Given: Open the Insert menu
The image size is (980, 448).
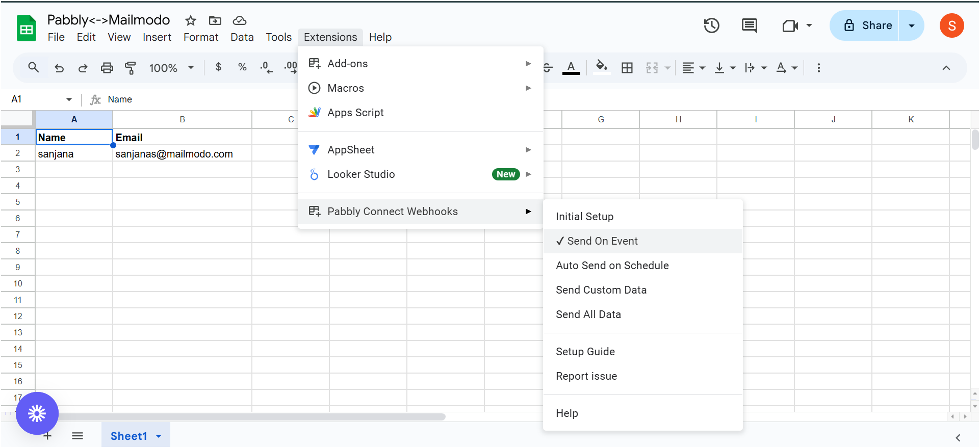Looking at the screenshot, I should coord(157,37).
